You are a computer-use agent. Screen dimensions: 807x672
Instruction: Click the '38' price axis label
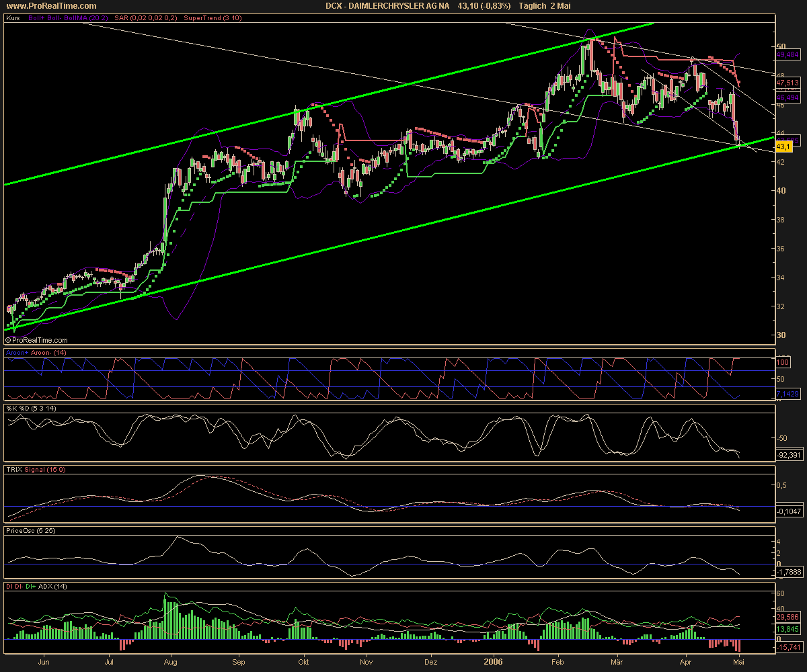coord(781,220)
